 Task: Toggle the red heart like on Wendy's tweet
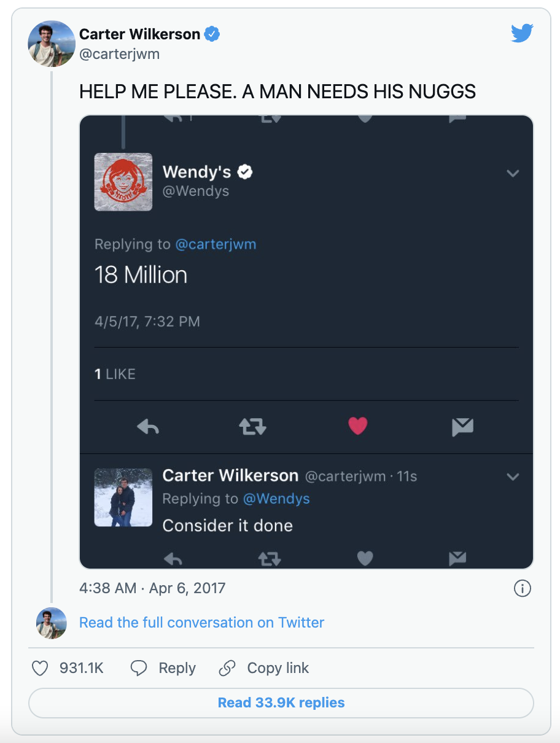pos(357,426)
